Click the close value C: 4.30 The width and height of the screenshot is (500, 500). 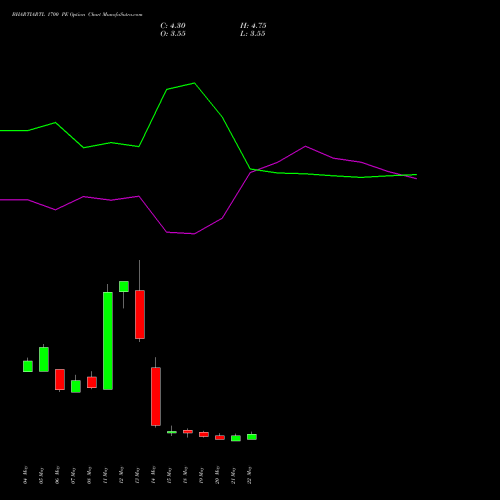pos(173,26)
